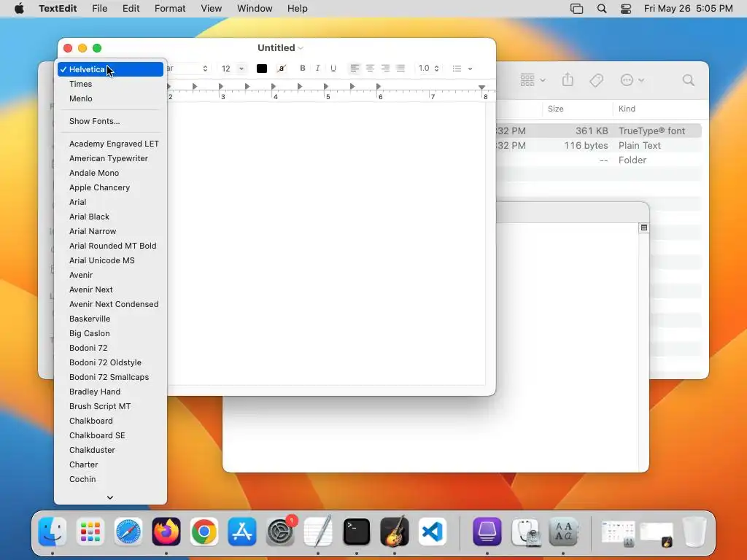
Task: Open the Window menu
Action: click(x=255, y=9)
